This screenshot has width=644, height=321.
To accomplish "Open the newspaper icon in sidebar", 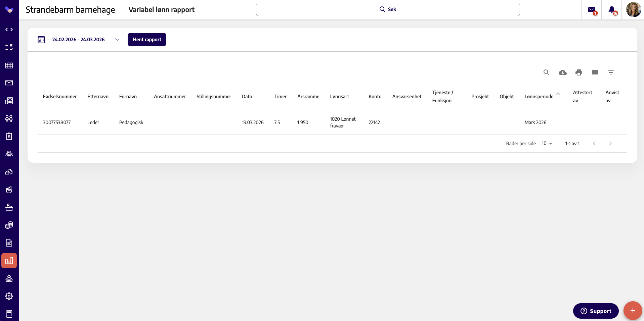I will coord(9,101).
